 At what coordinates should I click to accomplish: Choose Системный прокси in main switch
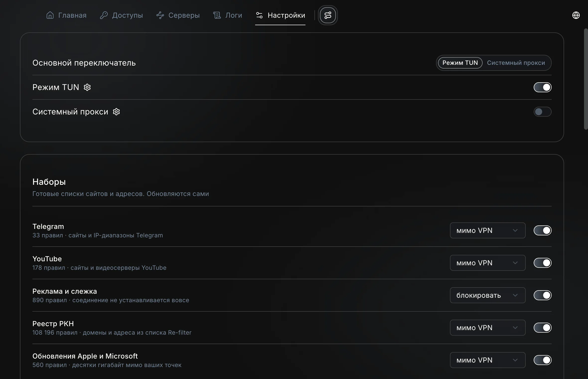coord(516,63)
